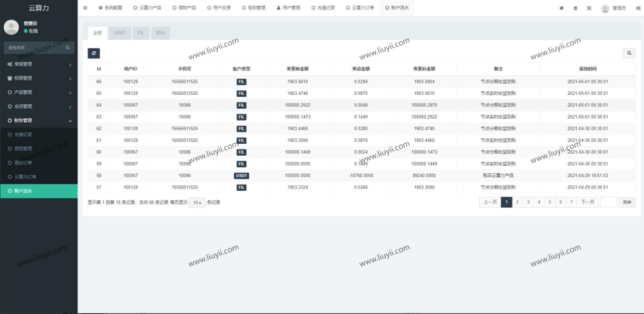Switch to the 用户管理 top tab
This screenshot has width=644, height=314.
[x=289, y=8]
